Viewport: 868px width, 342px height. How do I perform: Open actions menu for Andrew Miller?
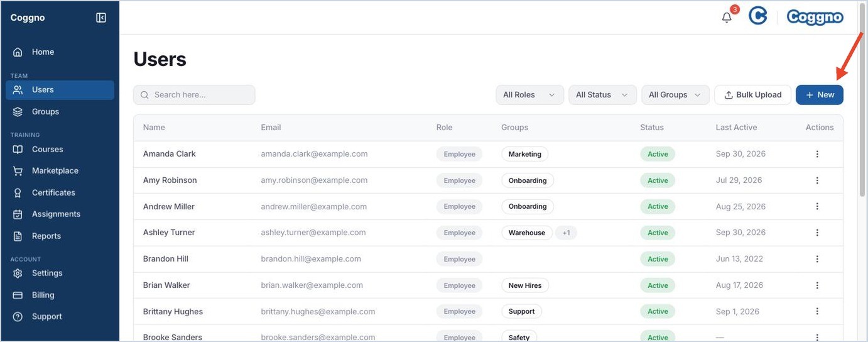(x=817, y=206)
